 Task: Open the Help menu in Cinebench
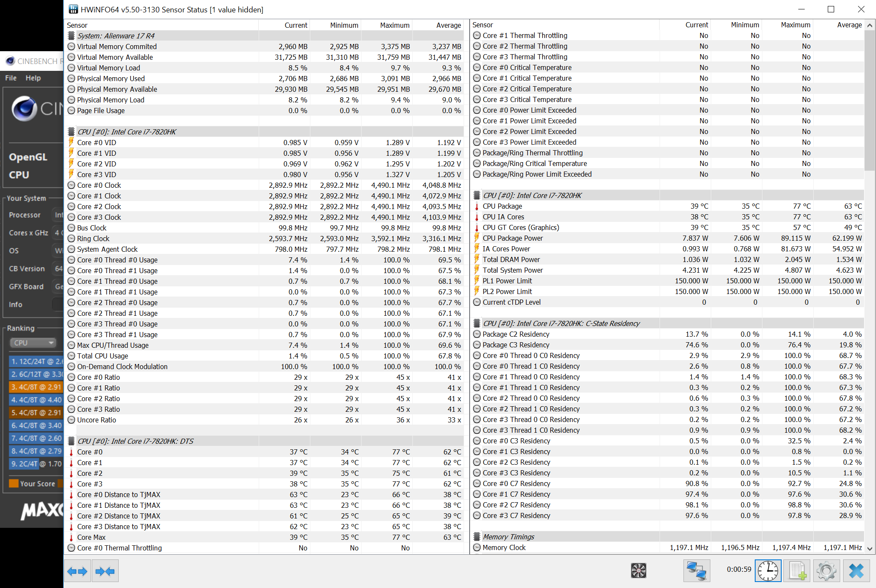33,78
